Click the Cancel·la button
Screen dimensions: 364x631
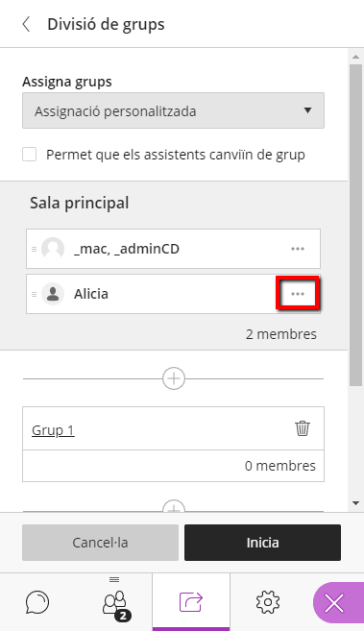[100, 543]
